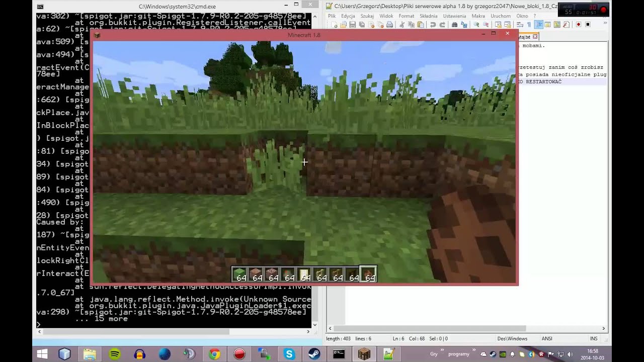Click the New file icon in Notepad++
Image resolution: width=644 pixels, height=362 pixels.
click(x=335, y=25)
